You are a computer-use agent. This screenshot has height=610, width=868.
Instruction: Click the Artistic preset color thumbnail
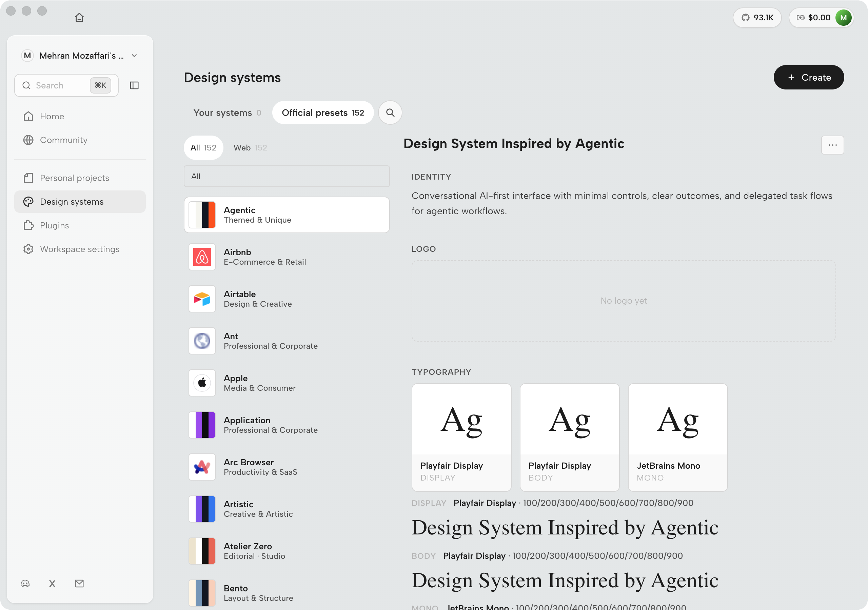[x=202, y=509]
